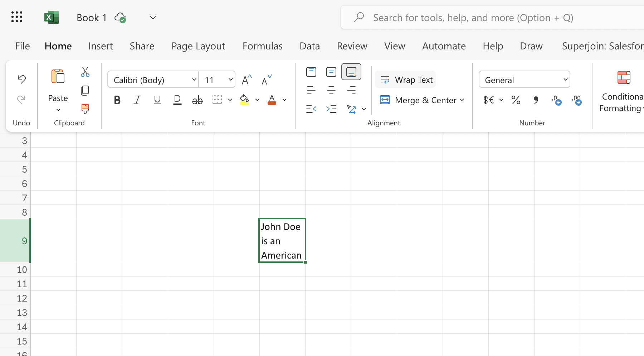
Task: Apply borders to the cell
Action: (x=217, y=100)
